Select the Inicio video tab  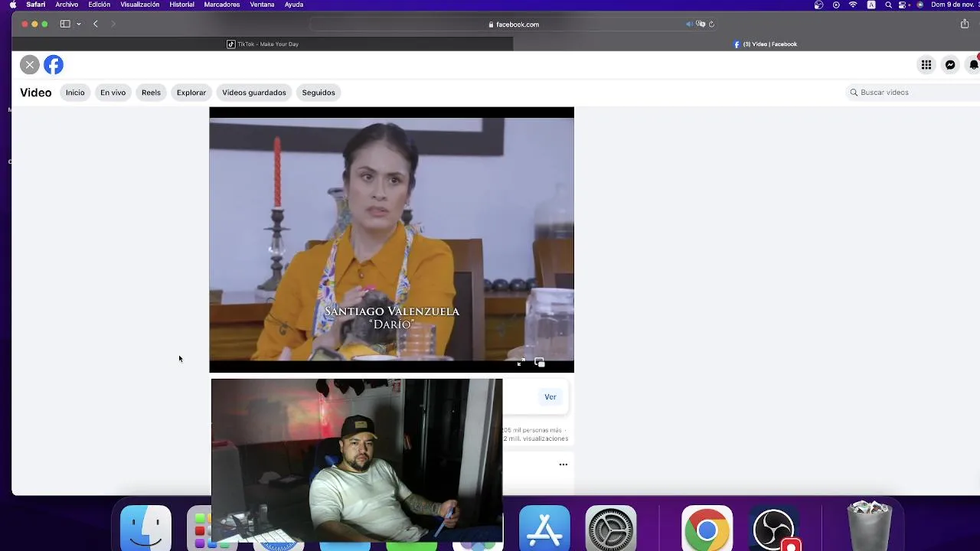(75, 93)
